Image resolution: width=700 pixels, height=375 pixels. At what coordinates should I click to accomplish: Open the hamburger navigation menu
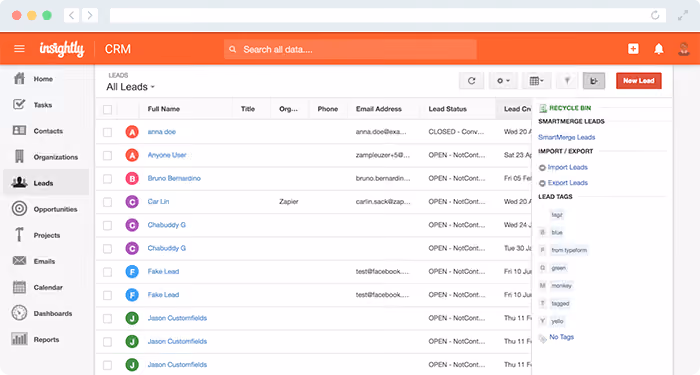click(19, 49)
